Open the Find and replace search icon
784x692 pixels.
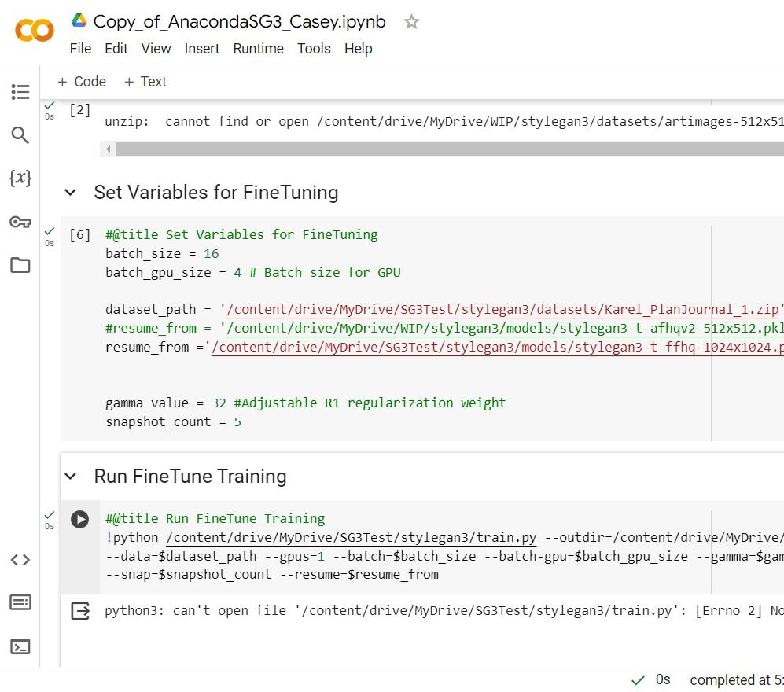tap(20, 135)
